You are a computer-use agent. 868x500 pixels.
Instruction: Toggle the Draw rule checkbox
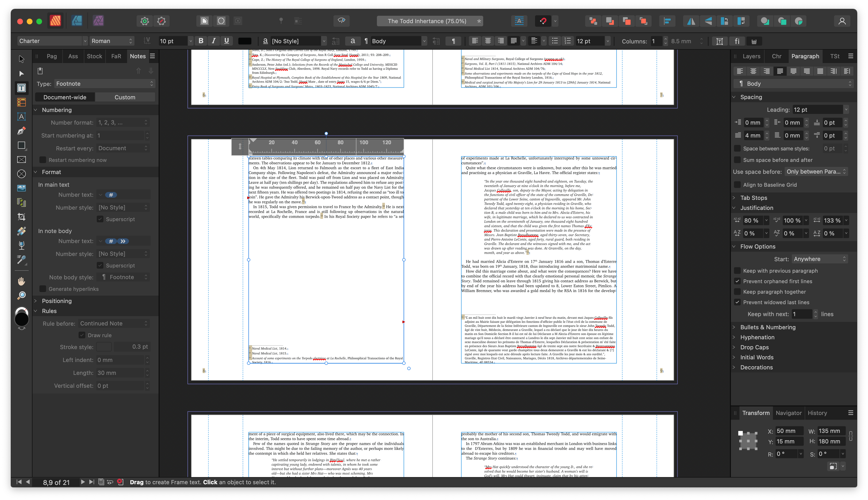pos(82,335)
